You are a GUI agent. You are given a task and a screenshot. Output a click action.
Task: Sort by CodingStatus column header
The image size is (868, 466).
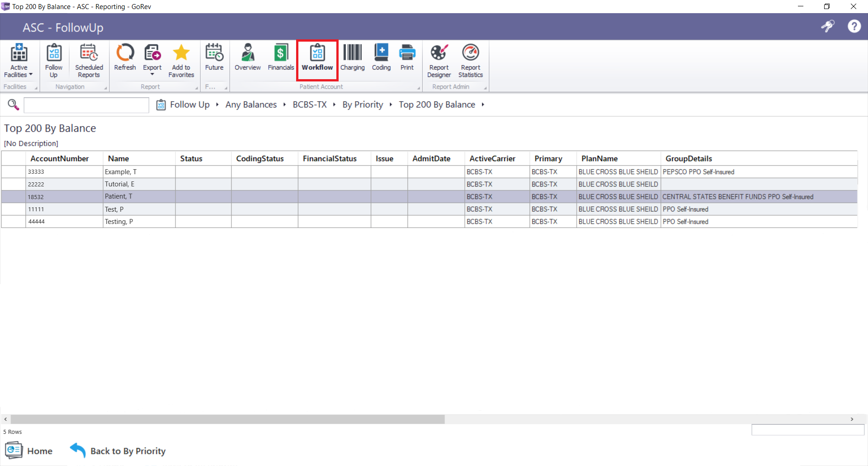point(264,158)
